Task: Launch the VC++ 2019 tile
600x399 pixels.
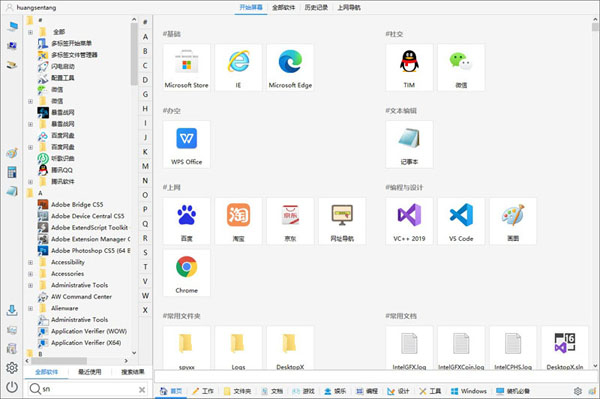Action: tap(409, 221)
